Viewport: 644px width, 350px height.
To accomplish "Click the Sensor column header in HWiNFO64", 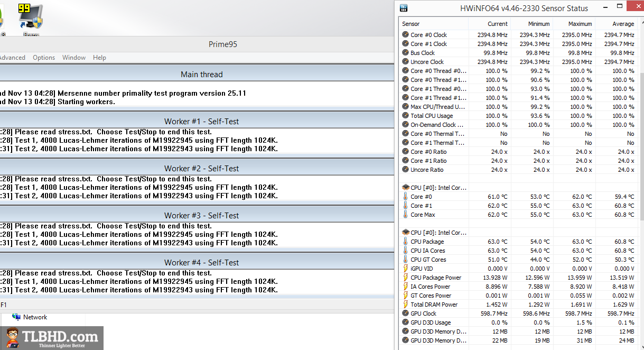I will tap(434, 24).
